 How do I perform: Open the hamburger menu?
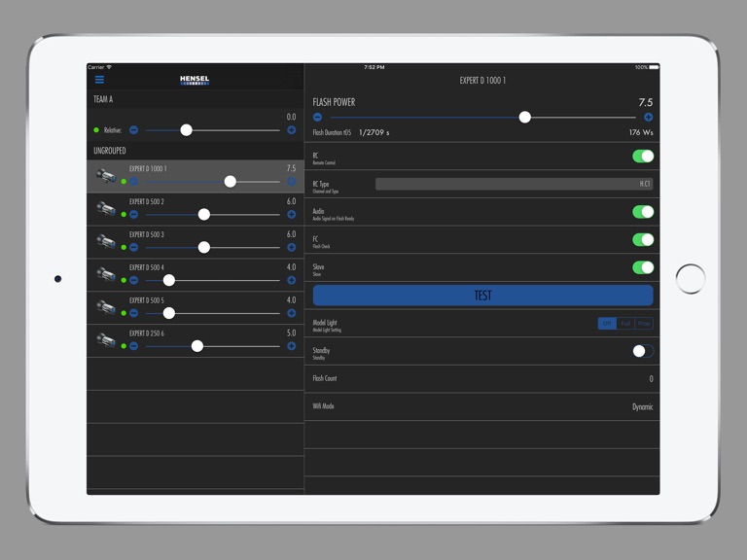pyautogui.click(x=99, y=80)
